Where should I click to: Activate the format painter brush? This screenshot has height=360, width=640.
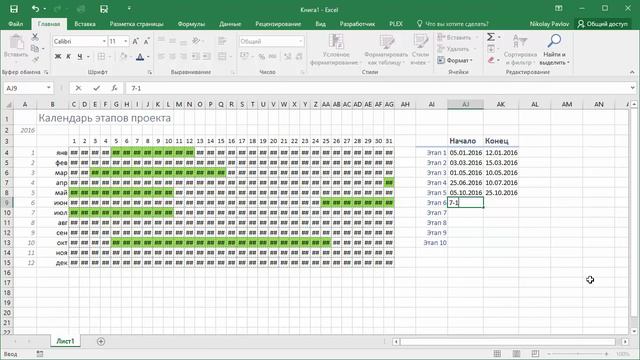pyautogui.click(x=35, y=60)
